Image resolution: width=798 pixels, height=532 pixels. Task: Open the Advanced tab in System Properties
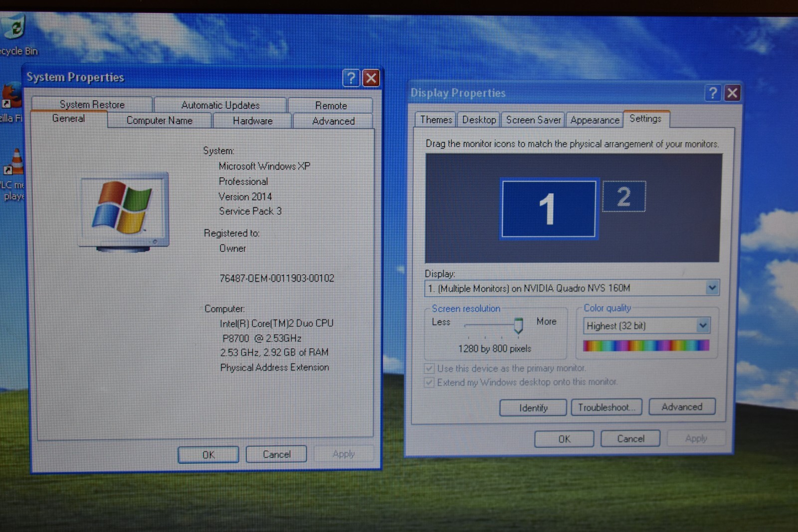333,121
